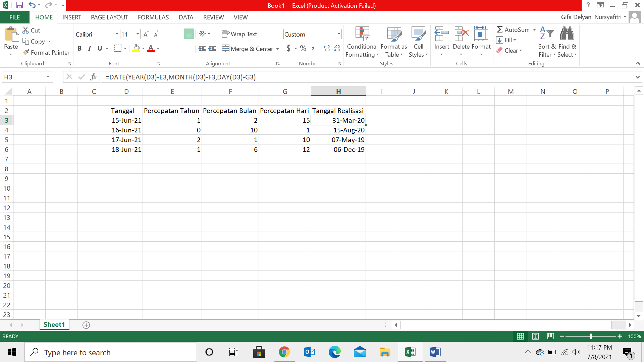Click the FORMULAS tab in ribbon
This screenshot has height=362, width=644.
(x=153, y=17)
